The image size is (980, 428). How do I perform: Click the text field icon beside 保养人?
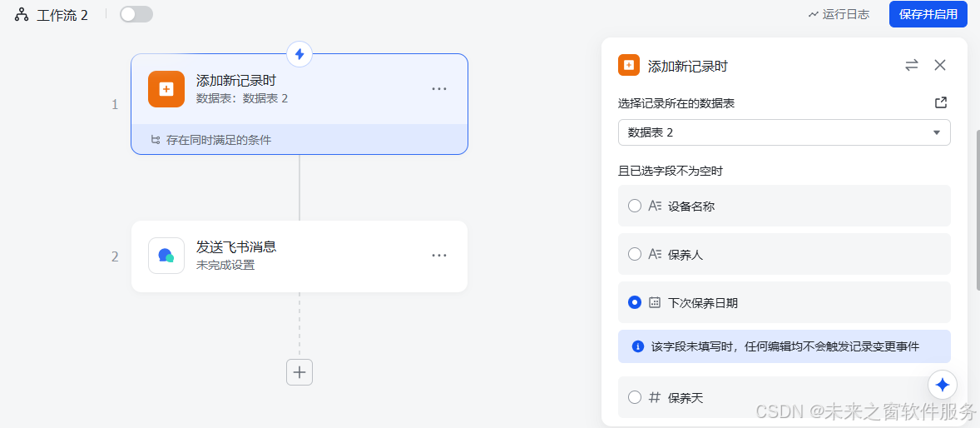[x=655, y=254]
